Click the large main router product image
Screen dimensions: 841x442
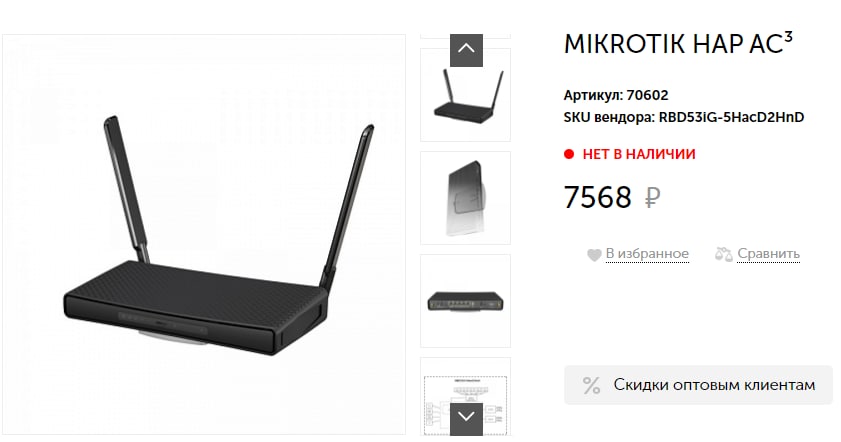pyautogui.click(x=204, y=234)
